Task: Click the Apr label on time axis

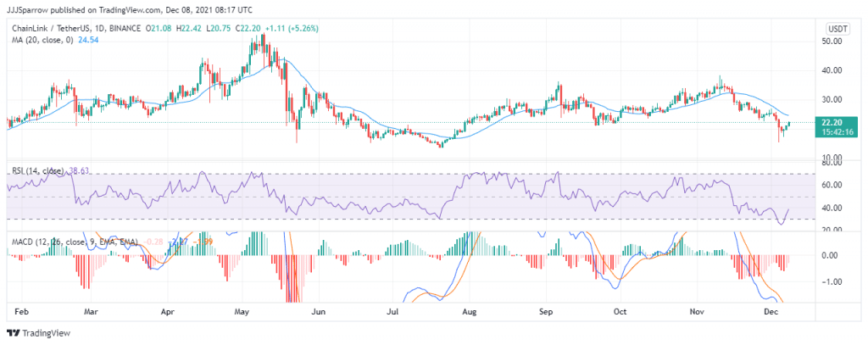Action: click(167, 312)
